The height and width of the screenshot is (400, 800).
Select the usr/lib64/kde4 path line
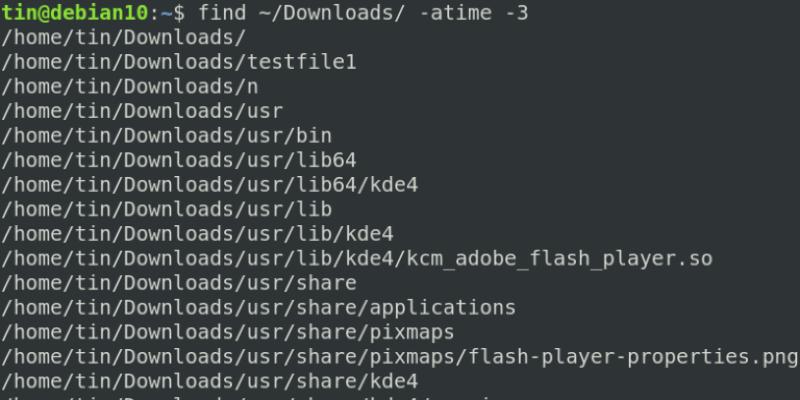pos(208,184)
